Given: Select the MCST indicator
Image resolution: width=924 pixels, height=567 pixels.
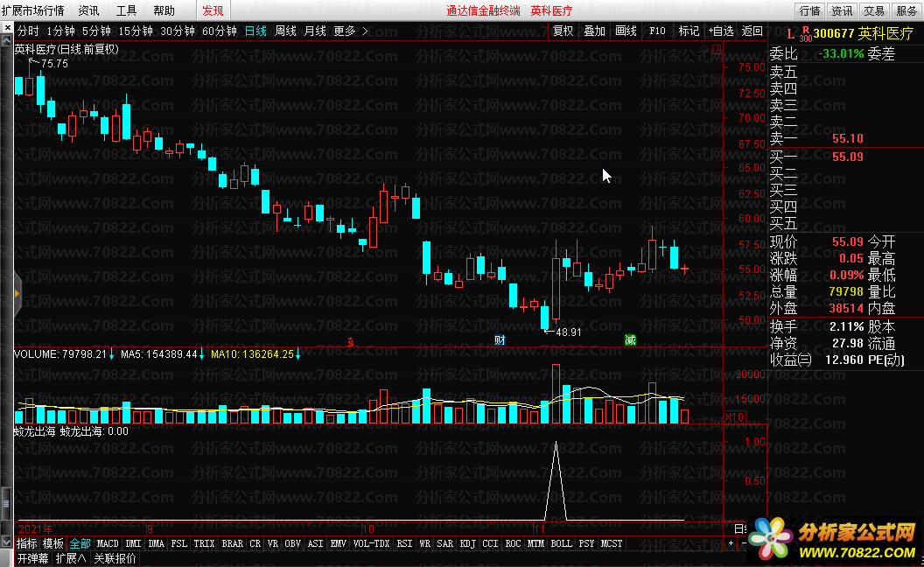Looking at the screenshot, I should click(612, 543).
